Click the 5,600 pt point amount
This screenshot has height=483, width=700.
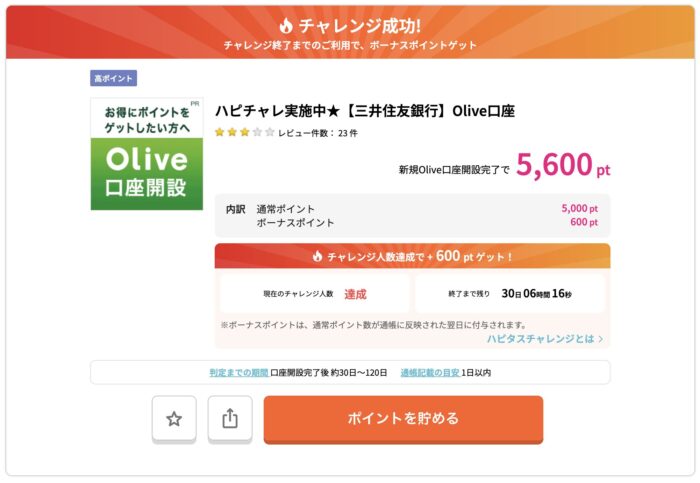(563, 165)
